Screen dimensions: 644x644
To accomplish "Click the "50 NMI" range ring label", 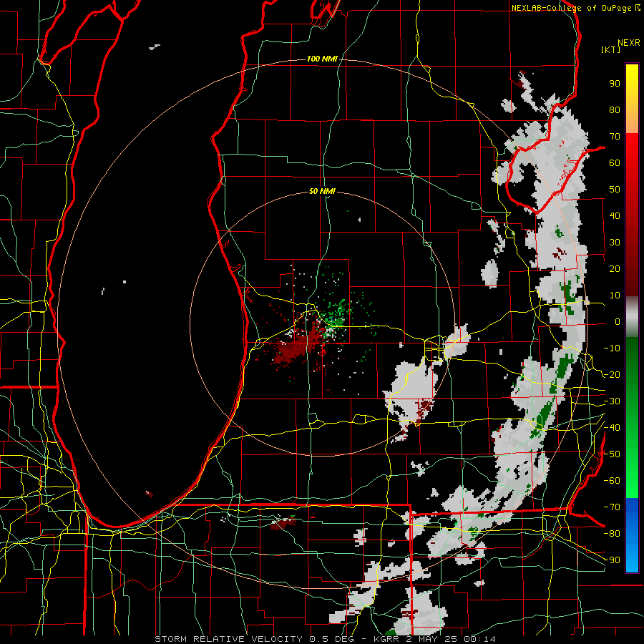I will point(322,191).
